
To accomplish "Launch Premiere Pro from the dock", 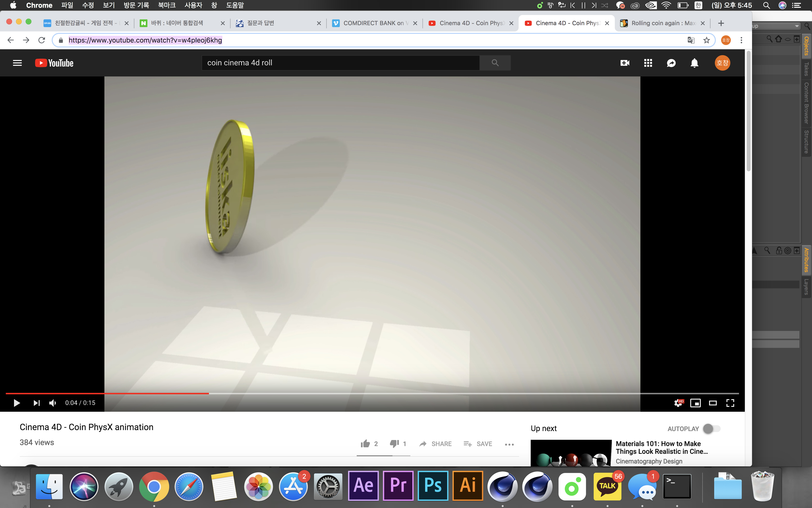I will click(398, 486).
